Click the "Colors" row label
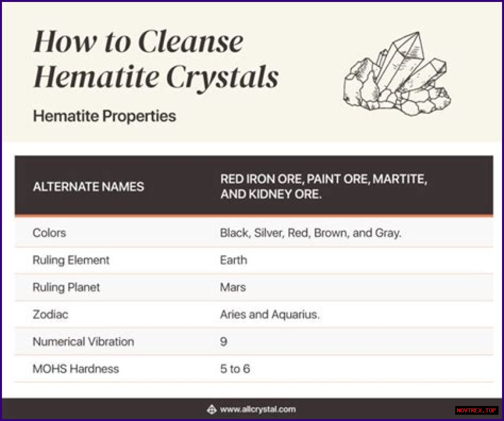 [x=49, y=233]
